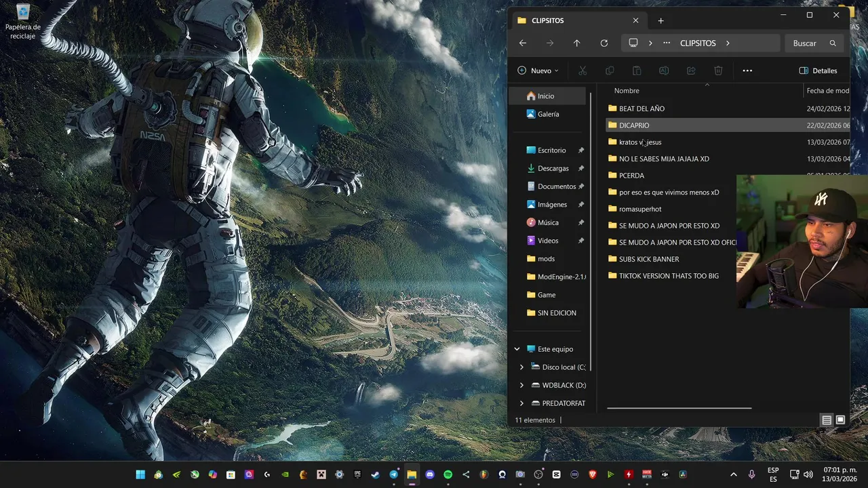Go up one folder level

pos(576,43)
